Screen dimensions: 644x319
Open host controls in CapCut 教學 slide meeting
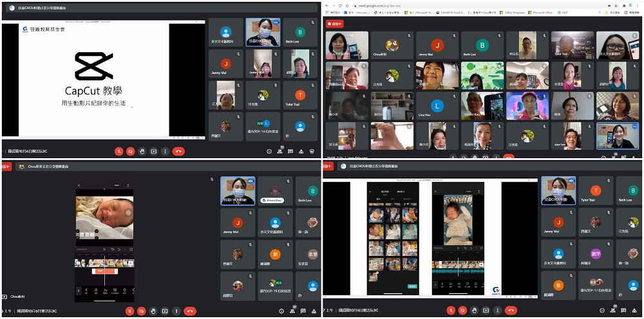pyautogui.click(x=312, y=151)
